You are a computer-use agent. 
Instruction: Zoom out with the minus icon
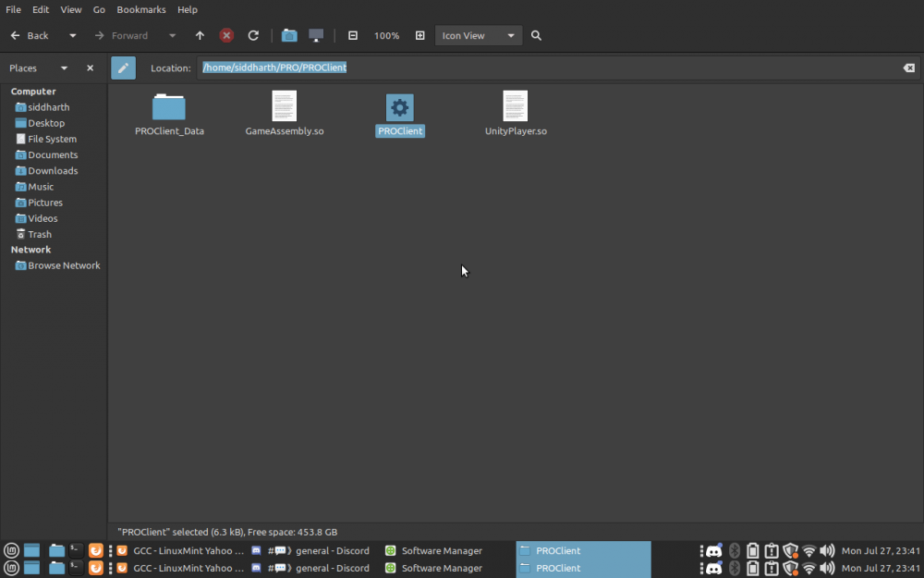353,35
